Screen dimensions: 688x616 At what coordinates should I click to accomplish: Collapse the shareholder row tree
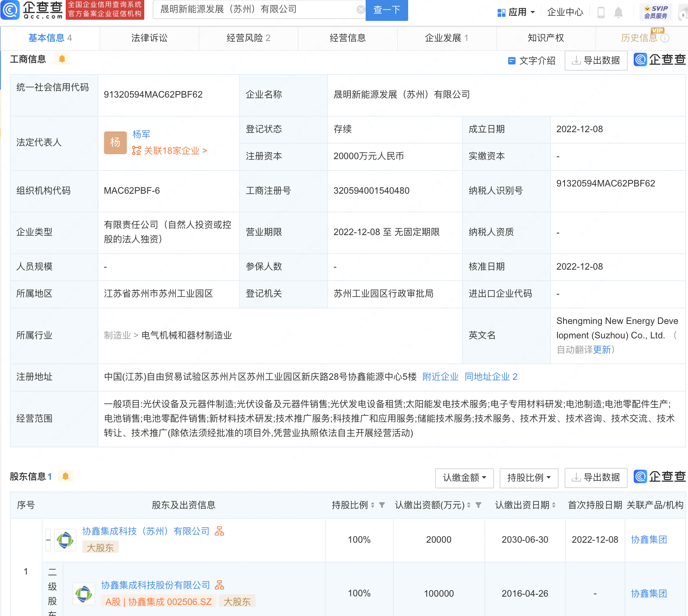click(x=48, y=540)
